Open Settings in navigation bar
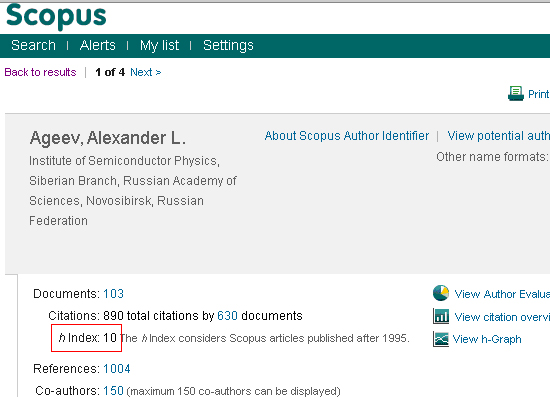 (228, 46)
